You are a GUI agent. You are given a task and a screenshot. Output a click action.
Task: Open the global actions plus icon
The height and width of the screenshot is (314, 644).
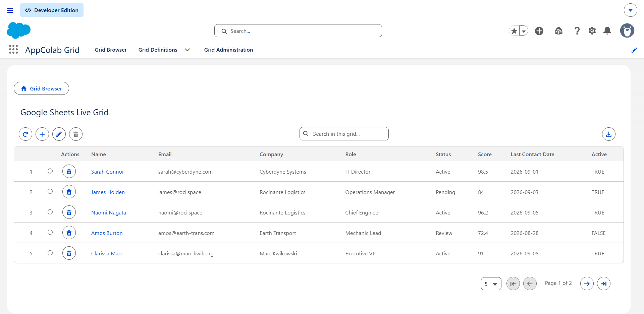tap(539, 31)
